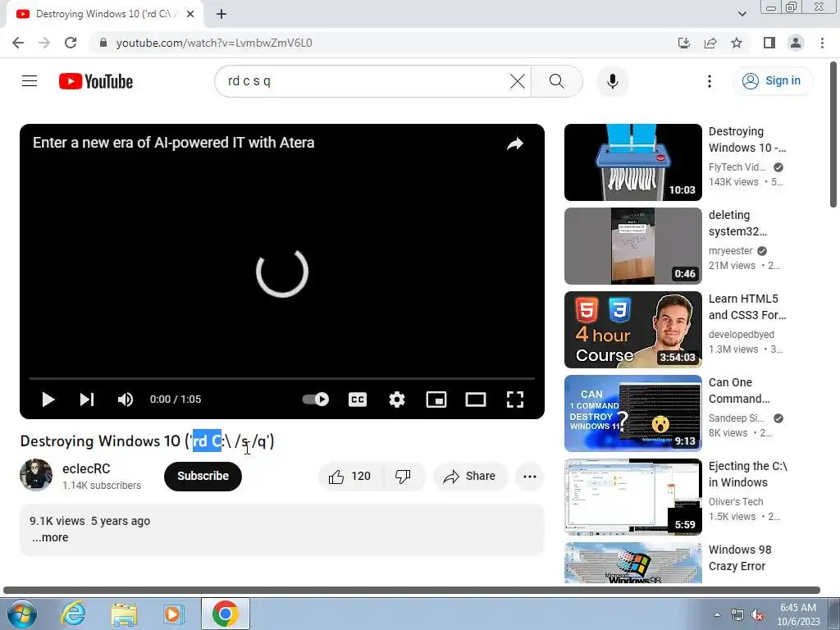Click the video progress bar

[x=282, y=378]
